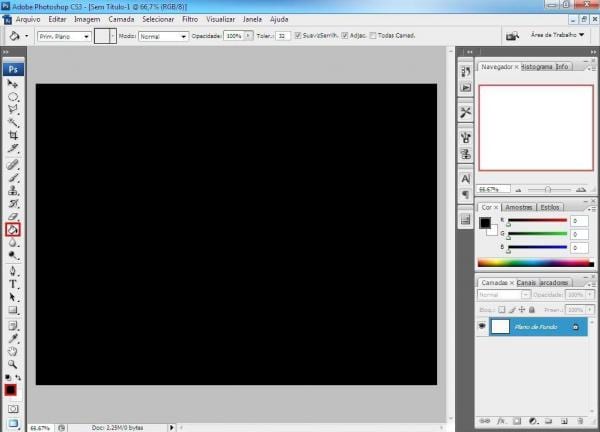The height and width of the screenshot is (432, 600).
Task: Select the Rectangle shape tool
Action: pyautogui.click(x=13, y=310)
